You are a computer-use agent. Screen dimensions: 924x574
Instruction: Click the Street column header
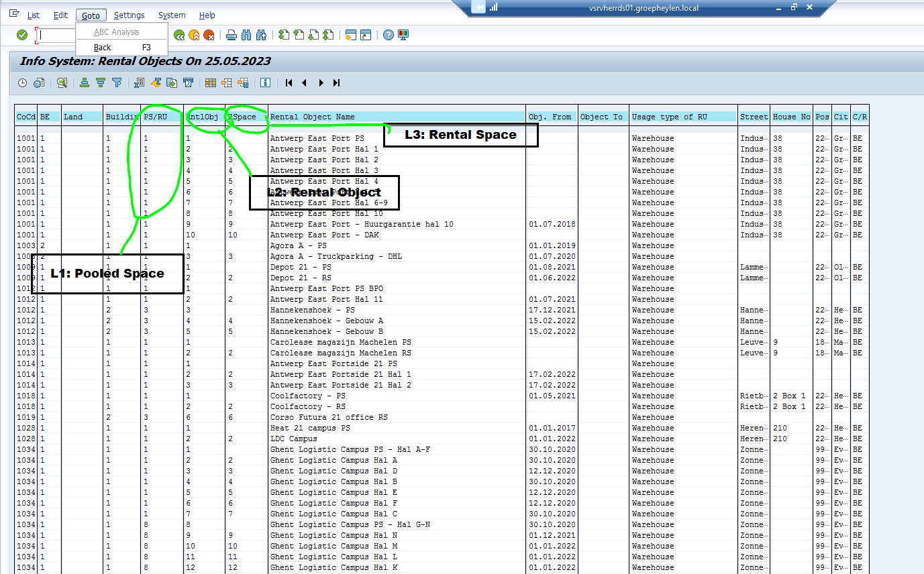coord(754,117)
